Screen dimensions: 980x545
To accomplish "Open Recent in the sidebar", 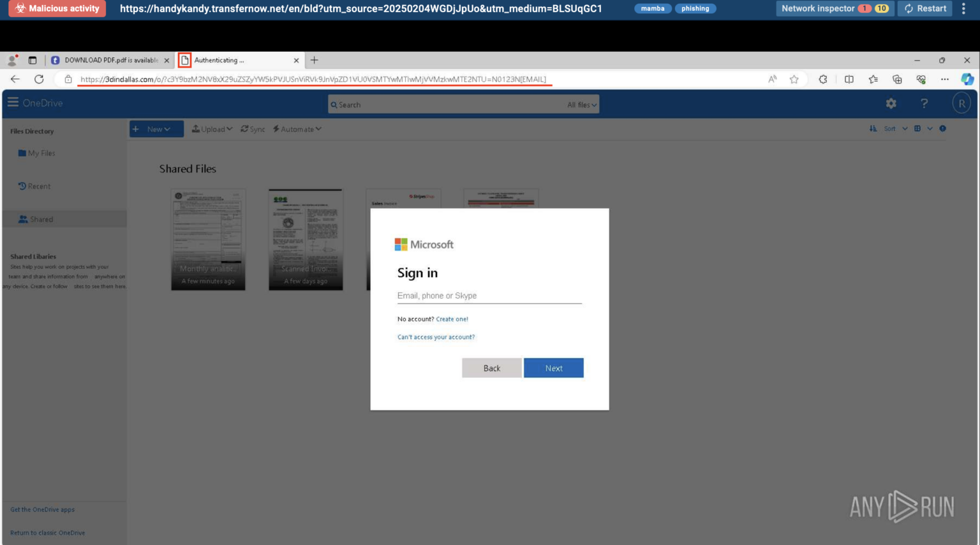I will [34, 186].
